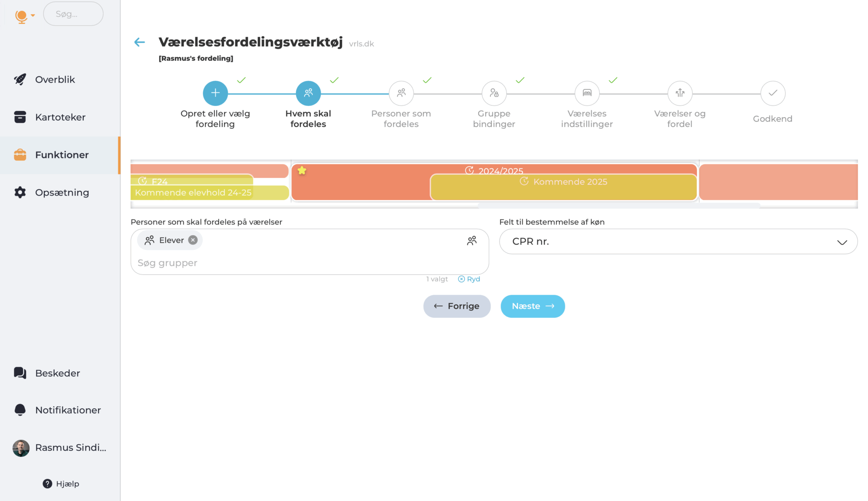
Task: Open the 'Værelses indstillinger' bed step icon
Action: coord(587,93)
